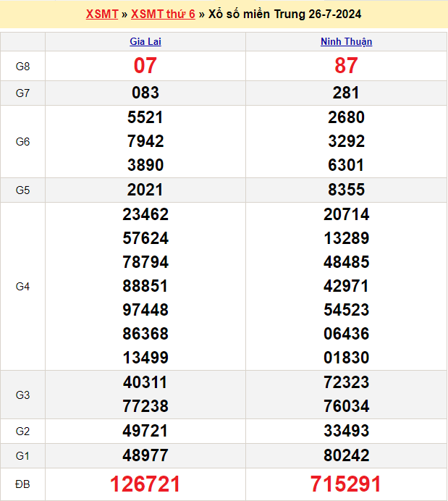448x501 pixels.
Task: Open the XSMT thứ 6 link
Action: pos(163,14)
